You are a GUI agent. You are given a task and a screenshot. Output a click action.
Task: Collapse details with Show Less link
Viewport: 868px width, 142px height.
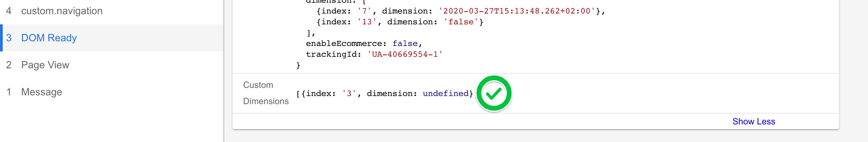[x=754, y=121]
